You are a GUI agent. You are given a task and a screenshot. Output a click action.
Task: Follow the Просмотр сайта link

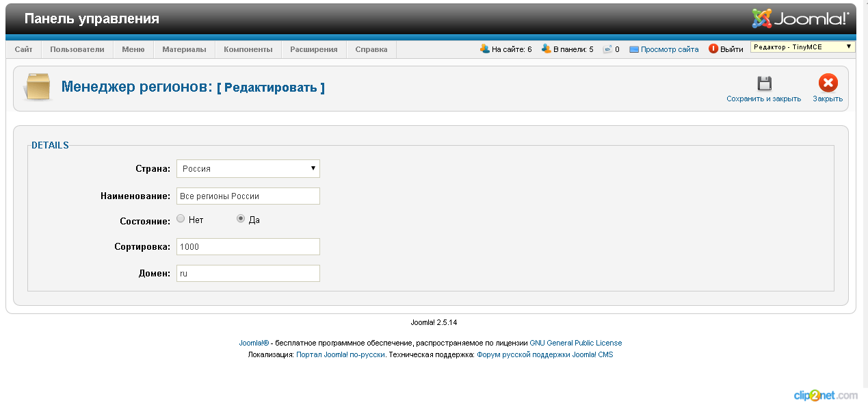point(670,49)
